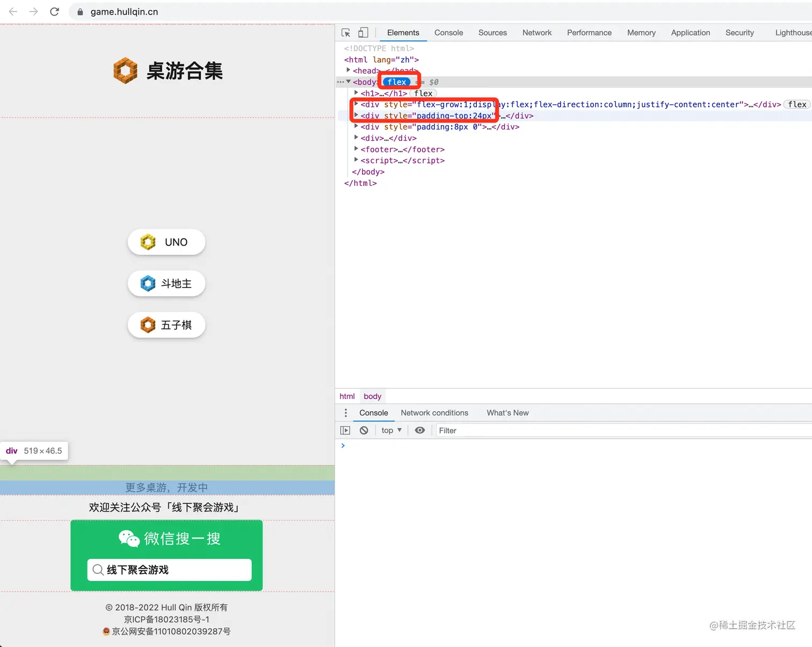This screenshot has height=647, width=812.
Task: Open the Performance tab
Action: 589,33
